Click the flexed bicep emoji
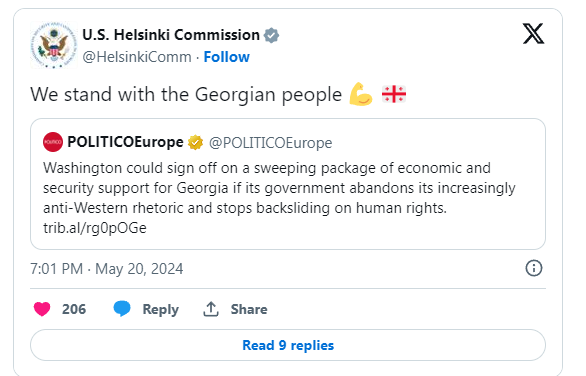The width and height of the screenshot is (586, 376). pos(361,94)
